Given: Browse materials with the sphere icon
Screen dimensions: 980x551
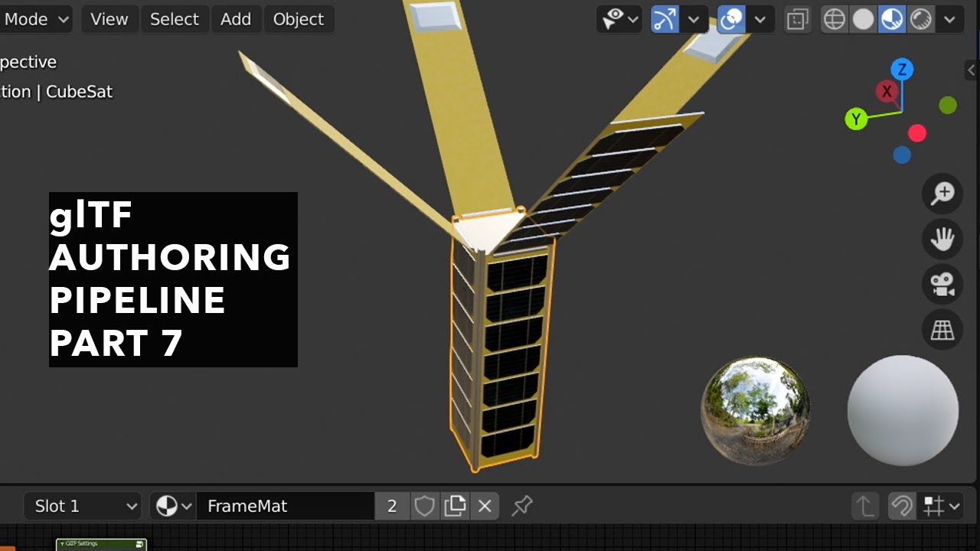Looking at the screenshot, I should [x=174, y=506].
